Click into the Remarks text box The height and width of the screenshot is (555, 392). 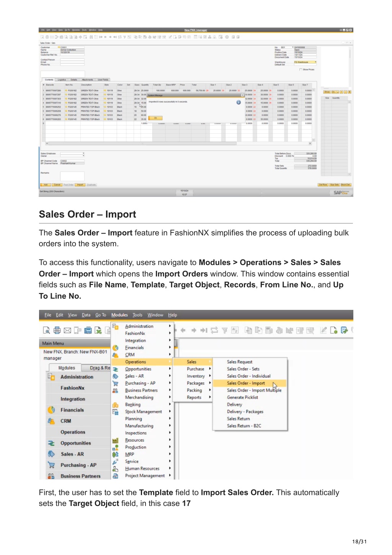pyautogui.click(x=72, y=176)
